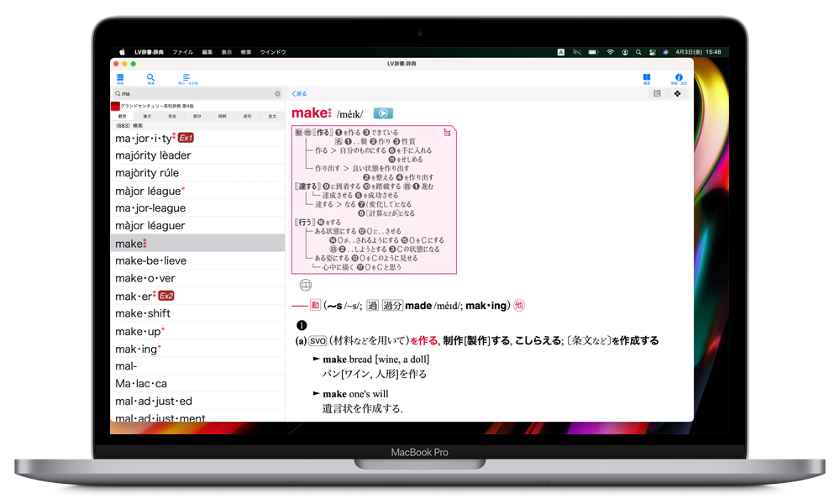Click the magnifier 検索 toolbar icon
Image resolution: width=840 pixels, height=504 pixels.
tap(151, 78)
